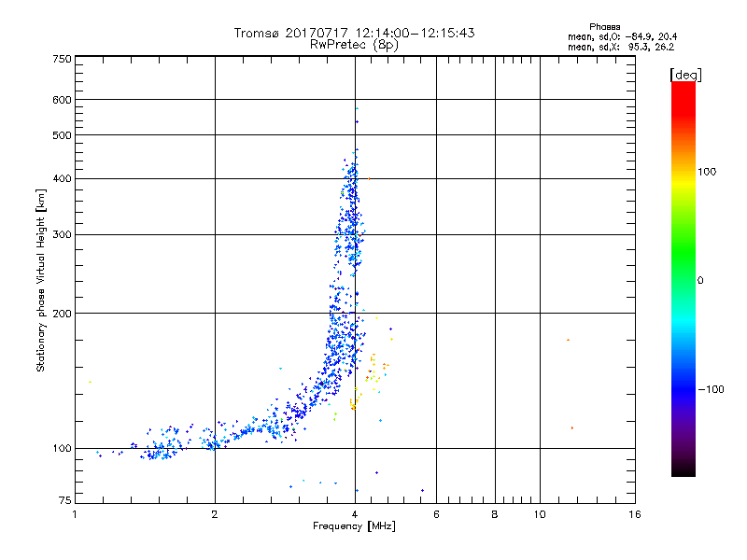
Task: Click the 'mean, sd,X: 95.3, 26.2' phase statistic
Action: coord(621,47)
